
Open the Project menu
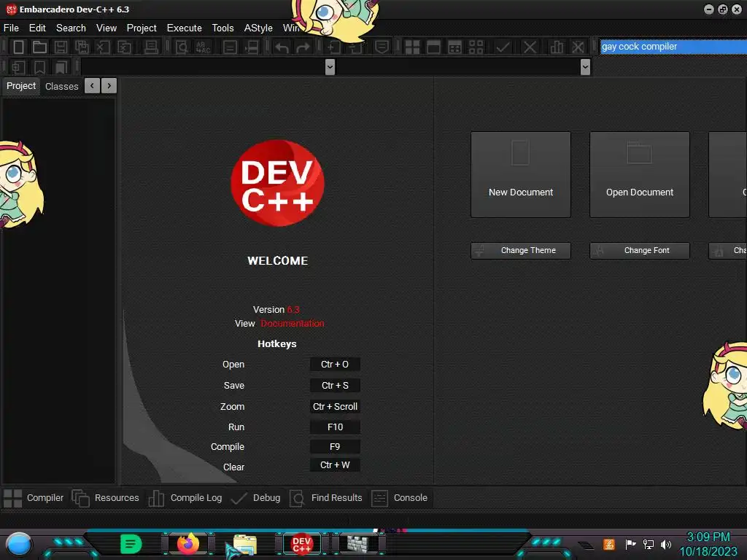pyautogui.click(x=142, y=28)
